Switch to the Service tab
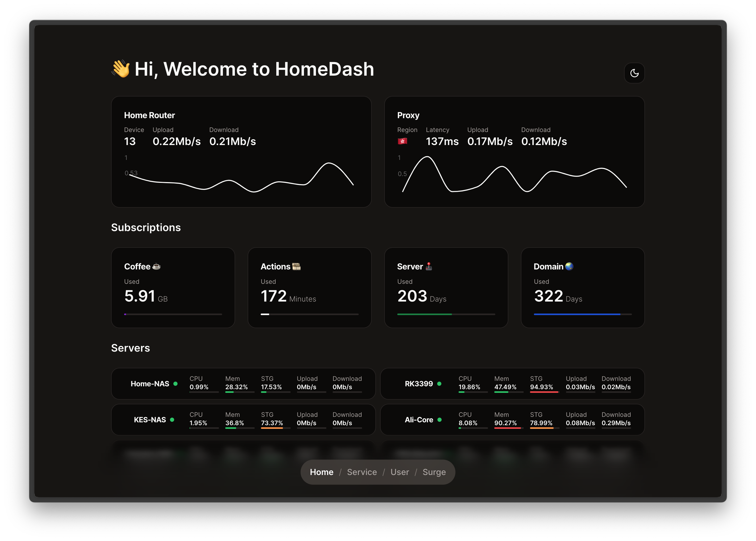The height and width of the screenshot is (541, 756). click(362, 472)
